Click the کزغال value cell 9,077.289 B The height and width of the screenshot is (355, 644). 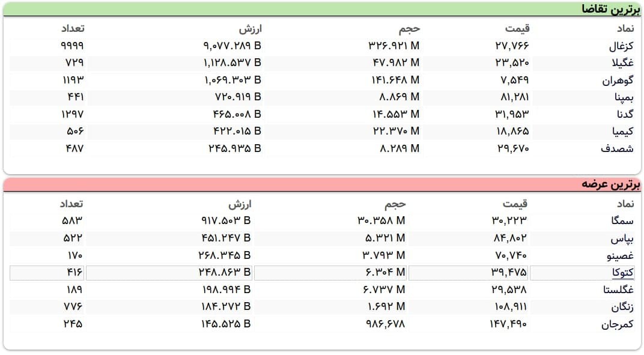232,46
